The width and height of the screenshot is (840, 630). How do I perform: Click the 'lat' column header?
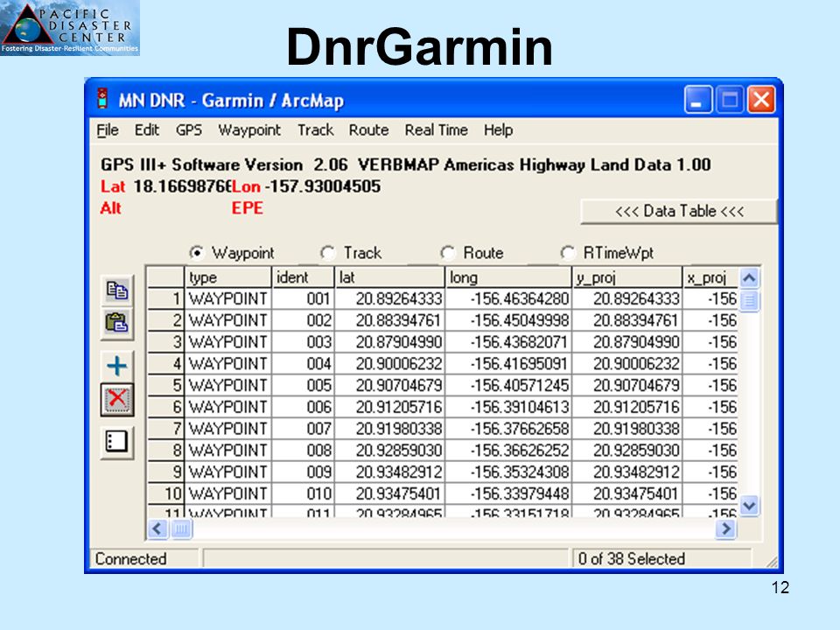tap(389, 277)
